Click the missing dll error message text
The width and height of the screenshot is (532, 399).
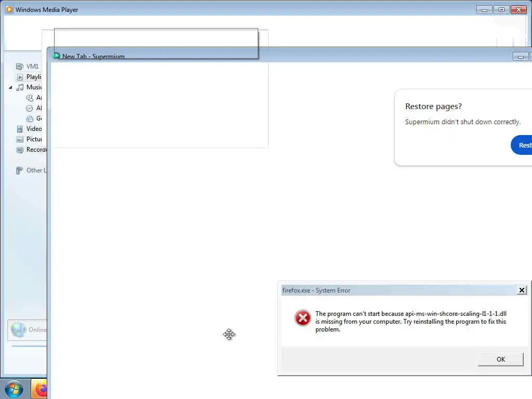(411, 321)
